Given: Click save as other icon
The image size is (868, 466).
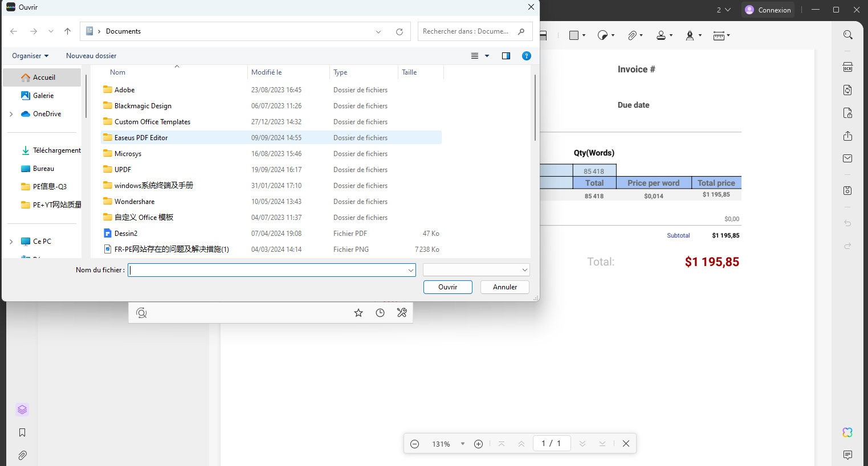Looking at the screenshot, I should 848,190.
